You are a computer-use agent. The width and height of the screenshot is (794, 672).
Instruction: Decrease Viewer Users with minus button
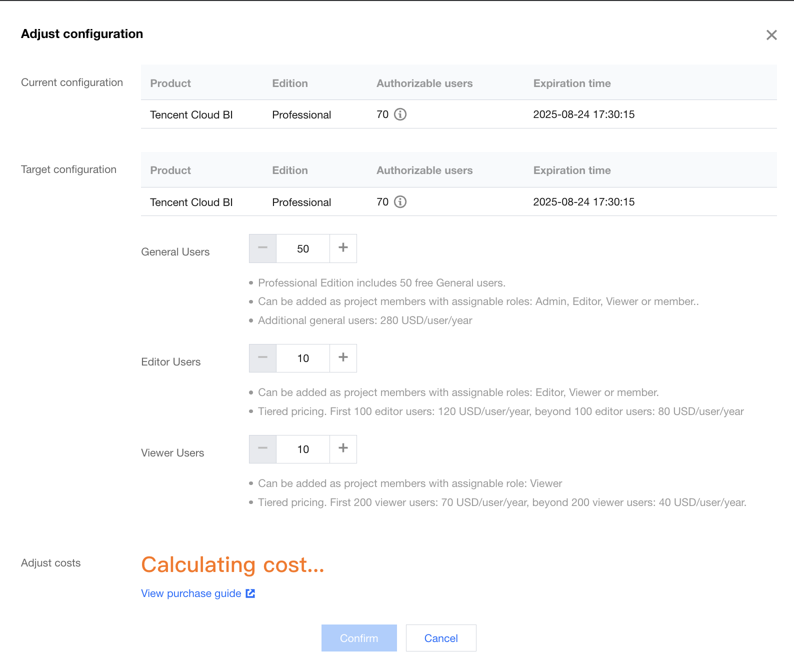pos(263,449)
